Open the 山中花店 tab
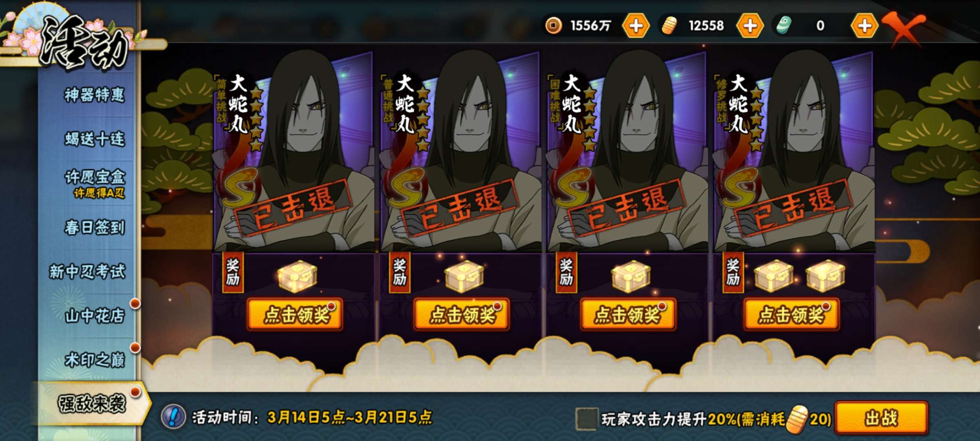980x441 pixels. point(94,315)
